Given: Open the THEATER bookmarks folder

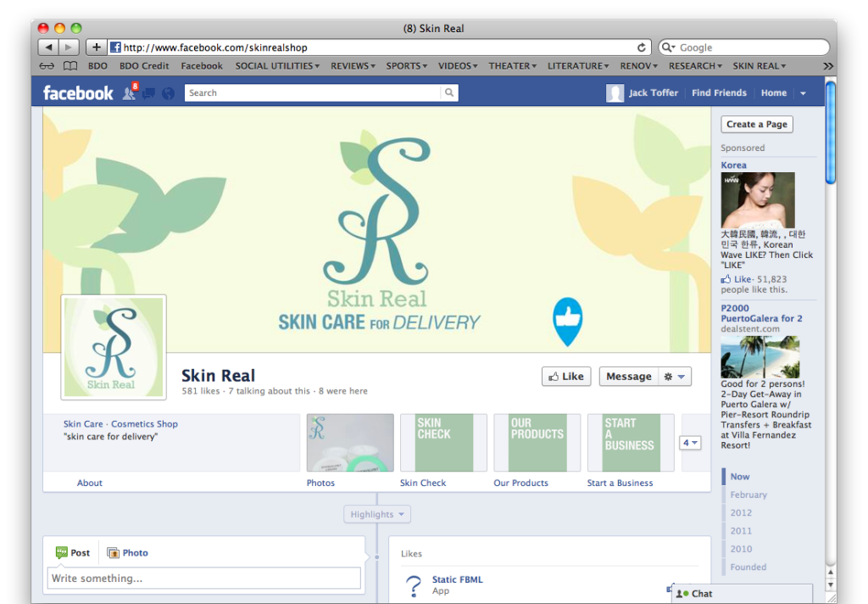Looking at the screenshot, I should coord(512,66).
